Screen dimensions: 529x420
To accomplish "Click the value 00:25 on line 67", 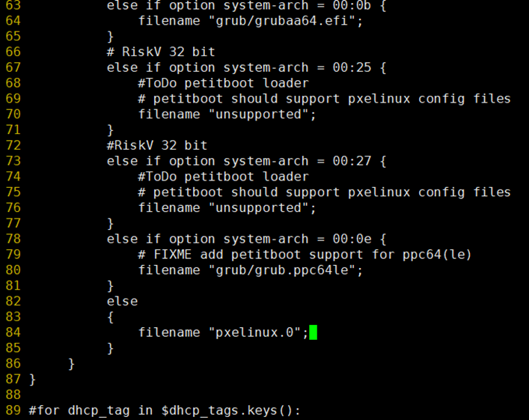I will (x=352, y=67).
